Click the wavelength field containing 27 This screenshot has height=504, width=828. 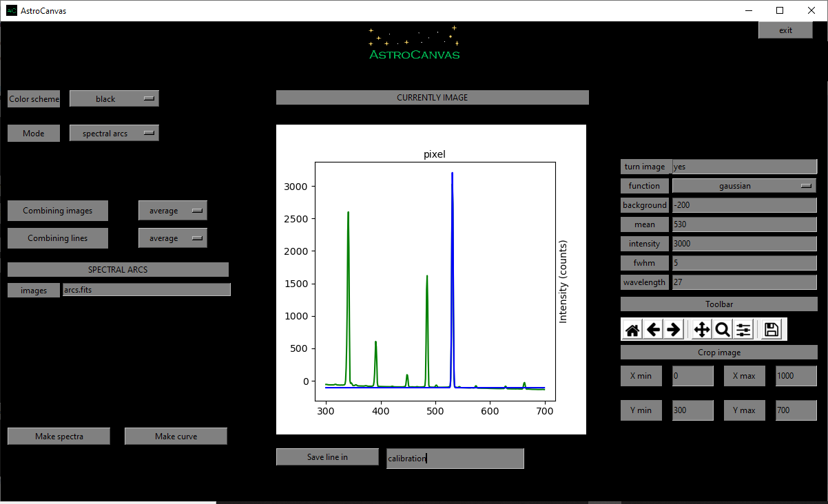(x=745, y=282)
